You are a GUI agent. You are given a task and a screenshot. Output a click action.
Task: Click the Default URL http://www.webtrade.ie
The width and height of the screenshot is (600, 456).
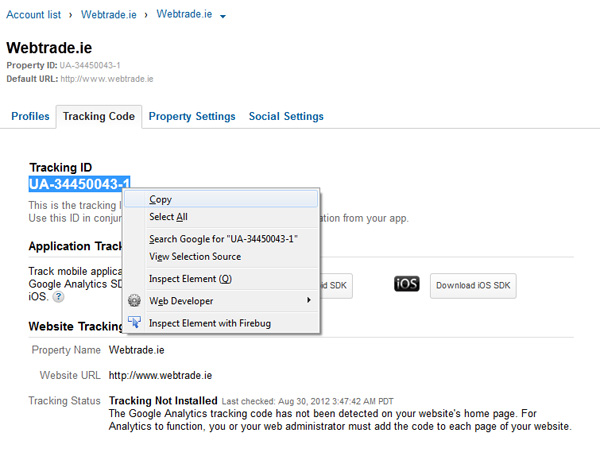107,79
